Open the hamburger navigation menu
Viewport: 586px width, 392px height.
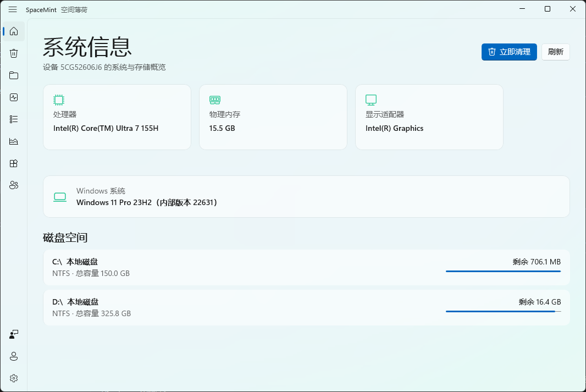point(13,9)
